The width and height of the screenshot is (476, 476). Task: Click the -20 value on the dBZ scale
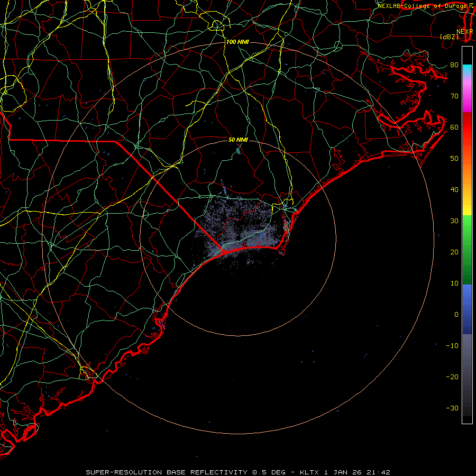coord(452,377)
